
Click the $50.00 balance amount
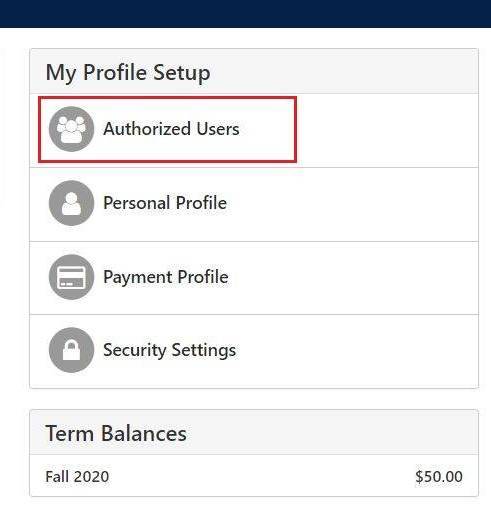point(439,476)
